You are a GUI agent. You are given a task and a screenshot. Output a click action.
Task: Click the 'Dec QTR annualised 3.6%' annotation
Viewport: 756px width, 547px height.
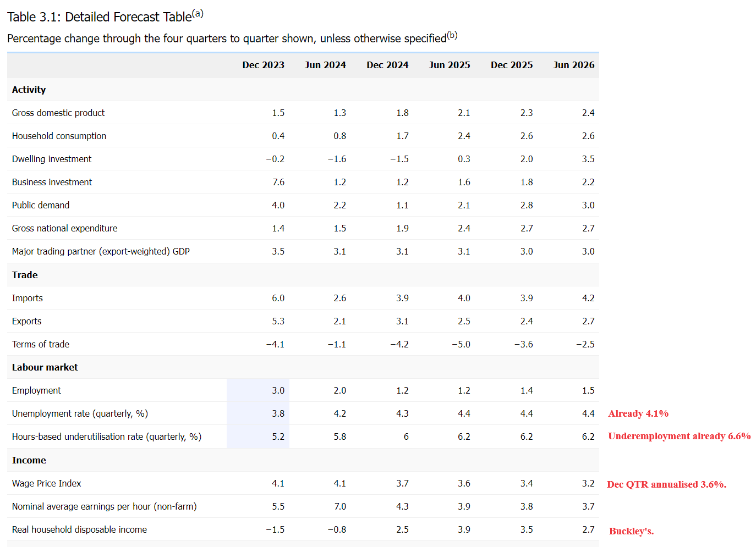666,484
